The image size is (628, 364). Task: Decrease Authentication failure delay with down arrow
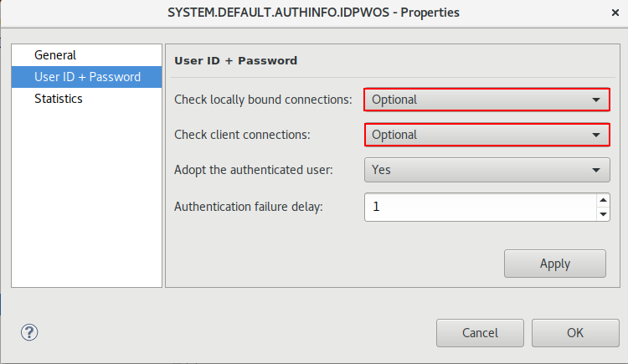[603, 214]
